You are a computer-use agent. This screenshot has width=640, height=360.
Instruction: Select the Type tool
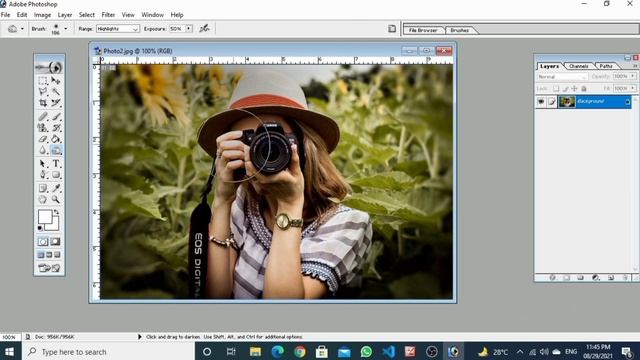click(x=56, y=164)
